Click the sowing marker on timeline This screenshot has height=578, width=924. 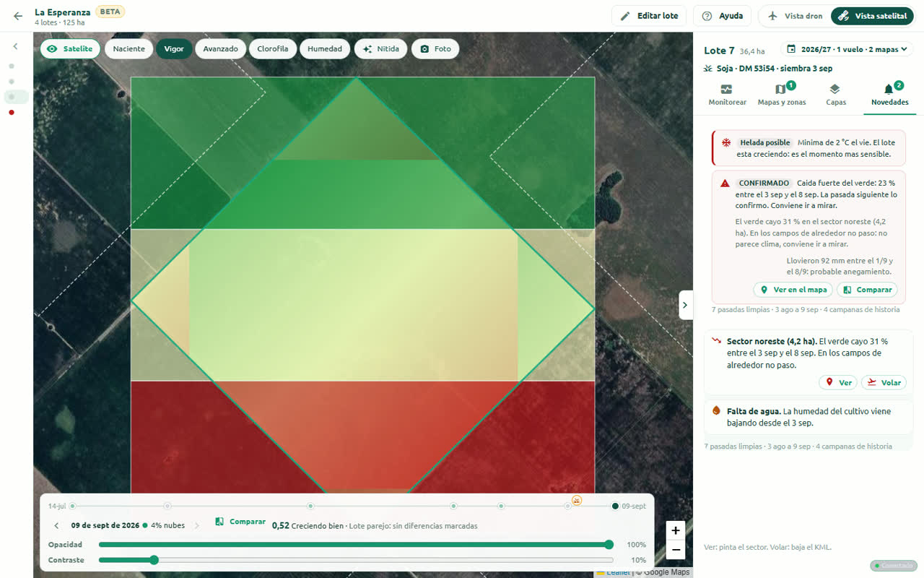pos(576,500)
